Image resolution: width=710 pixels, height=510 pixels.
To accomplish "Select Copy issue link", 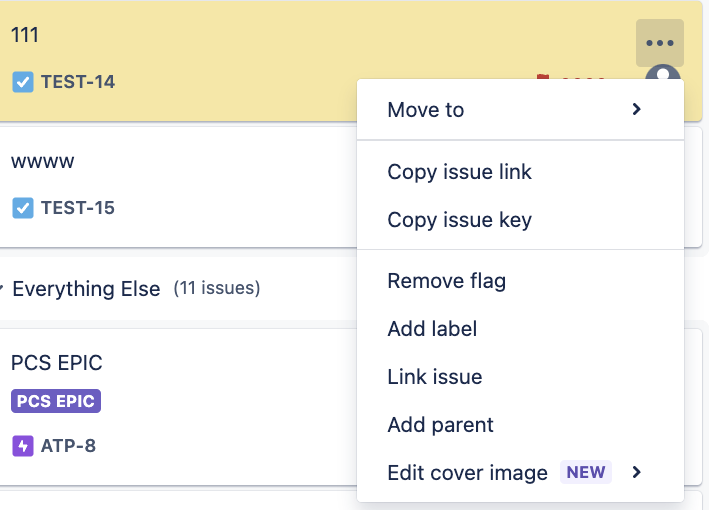I will [459, 172].
